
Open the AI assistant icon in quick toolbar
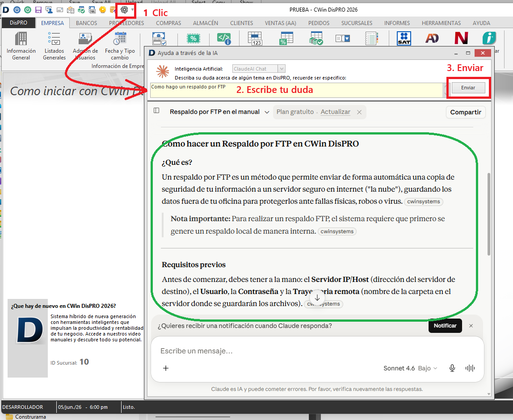[x=124, y=10]
